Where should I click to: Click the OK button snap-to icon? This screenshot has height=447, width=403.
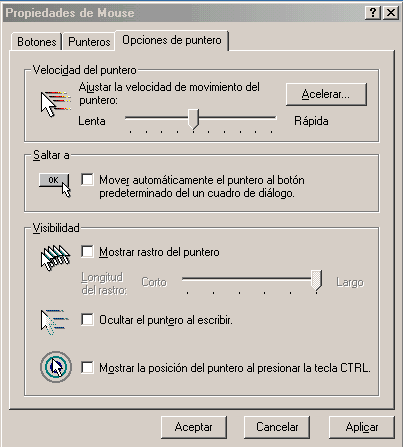tap(55, 185)
